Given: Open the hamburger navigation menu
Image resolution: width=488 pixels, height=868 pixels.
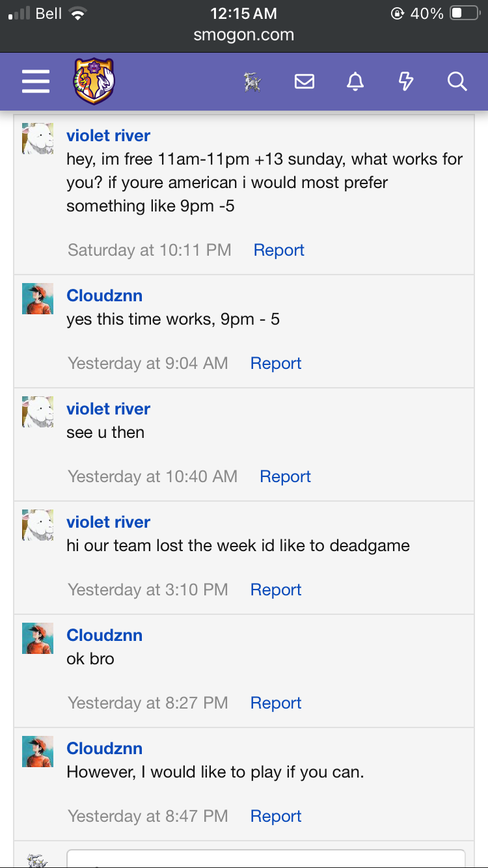Looking at the screenshot, I should coord(36,81).
